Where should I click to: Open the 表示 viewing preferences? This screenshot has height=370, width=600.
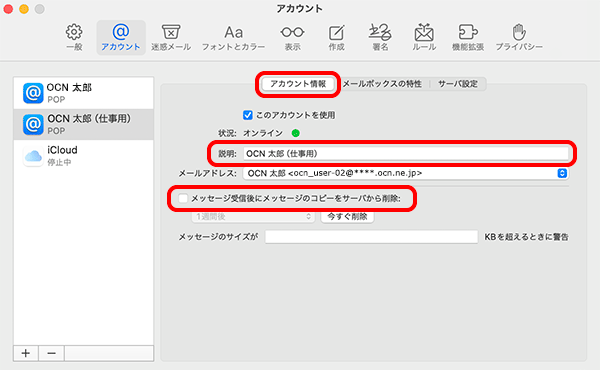[292, 37]
